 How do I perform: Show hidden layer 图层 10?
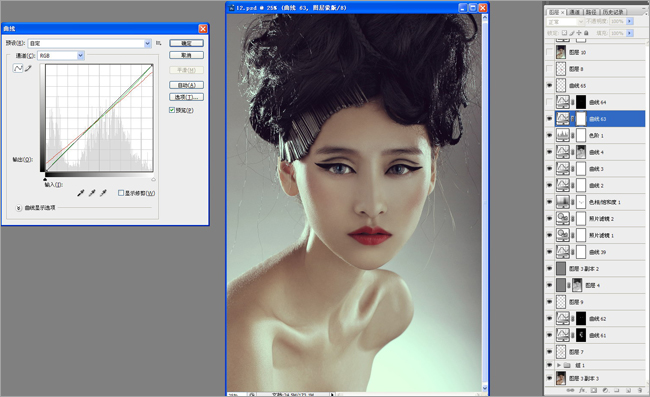[549, 52]
